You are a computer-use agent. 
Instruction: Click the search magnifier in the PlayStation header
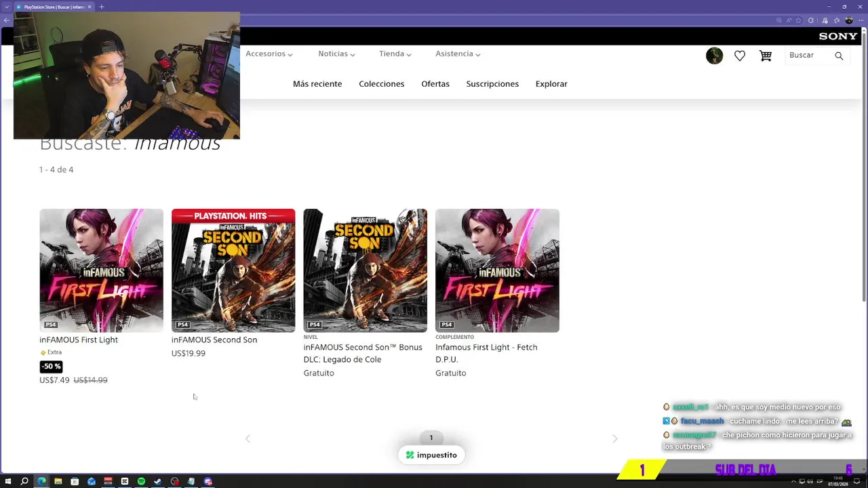tap(839, 56)
